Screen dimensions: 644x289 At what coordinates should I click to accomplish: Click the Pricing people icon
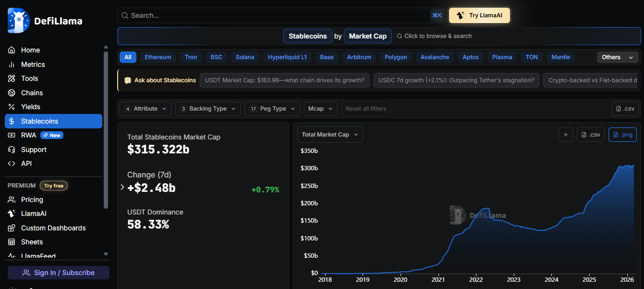(12, 200)
